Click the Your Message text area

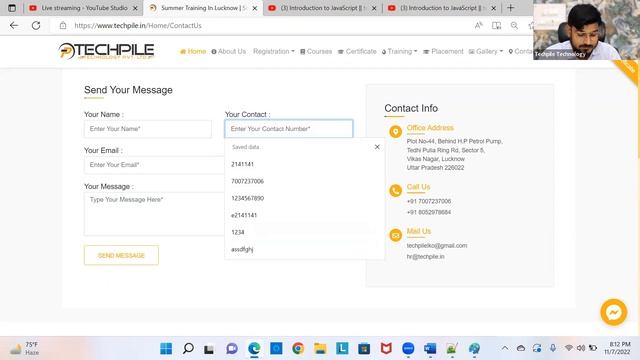pos(154,214)
